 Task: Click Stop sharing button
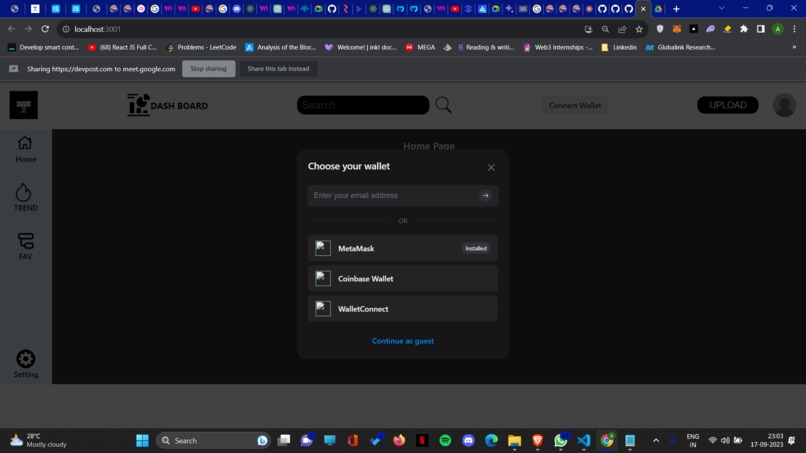208,68
